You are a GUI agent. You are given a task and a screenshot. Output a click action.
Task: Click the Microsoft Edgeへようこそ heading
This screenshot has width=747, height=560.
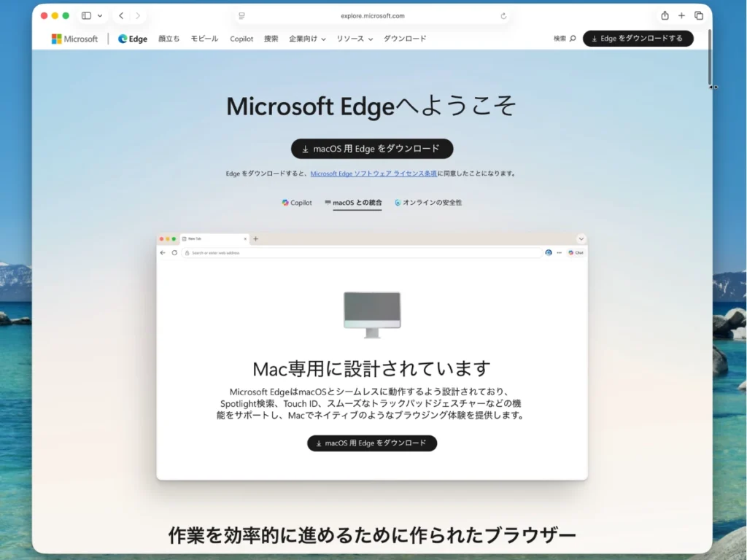point(371,106)
